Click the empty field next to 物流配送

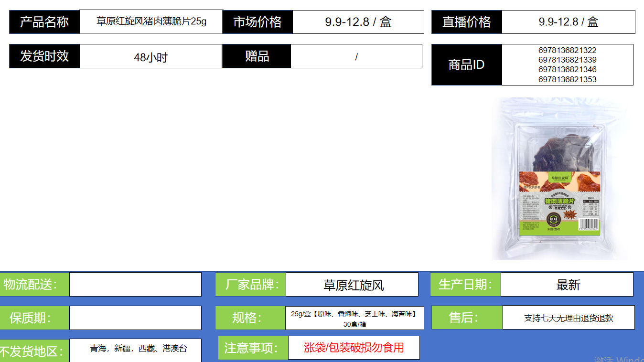coord(135,285)
